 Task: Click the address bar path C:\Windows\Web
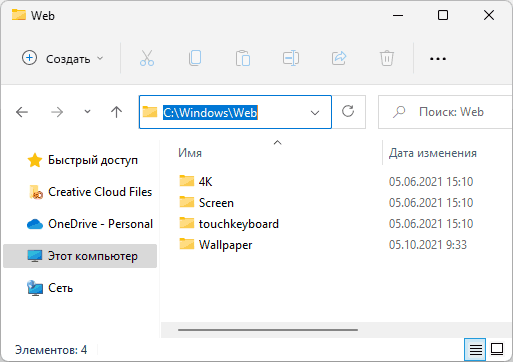point(210,113)
